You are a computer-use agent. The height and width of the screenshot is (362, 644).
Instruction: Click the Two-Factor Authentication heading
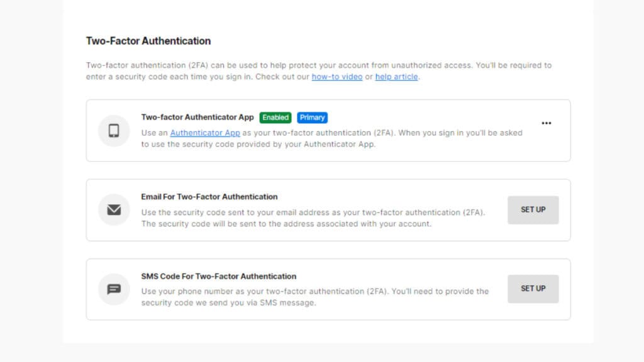(148, 41)
